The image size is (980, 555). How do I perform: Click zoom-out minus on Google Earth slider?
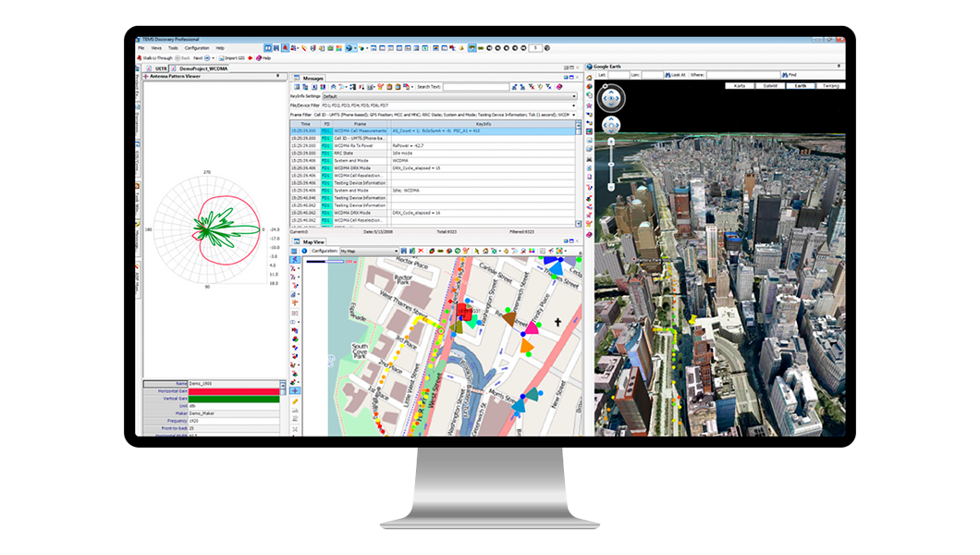(611, 187)
